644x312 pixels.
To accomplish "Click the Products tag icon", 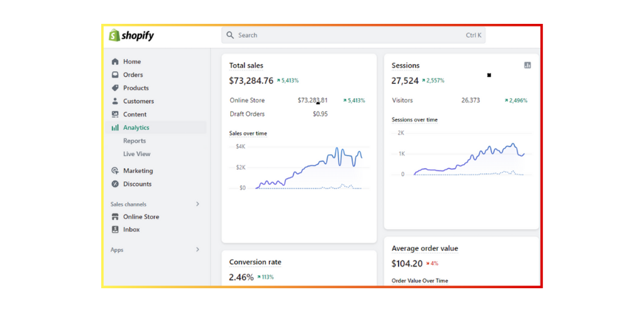I will (x=115, y=88).
